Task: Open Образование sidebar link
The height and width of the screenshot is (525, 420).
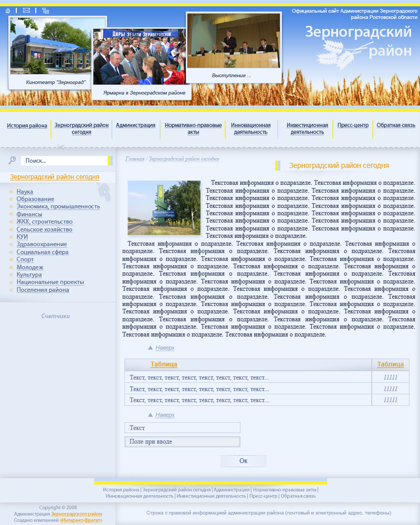Action: point(35,199)
